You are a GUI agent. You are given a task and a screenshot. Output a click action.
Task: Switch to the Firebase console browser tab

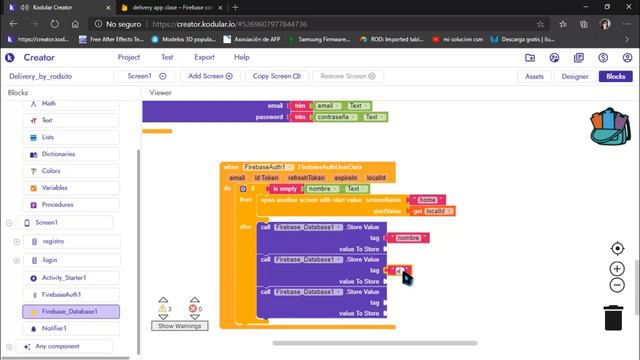(x=171, y=7)
